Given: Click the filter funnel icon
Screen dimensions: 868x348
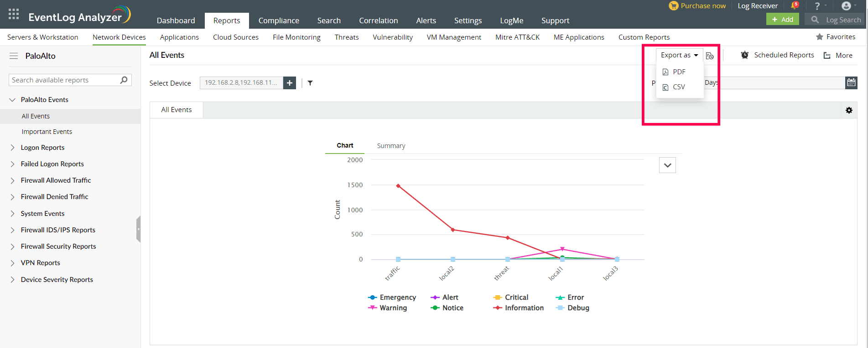Looking at the screenshot, I should (x=310, y=83).
